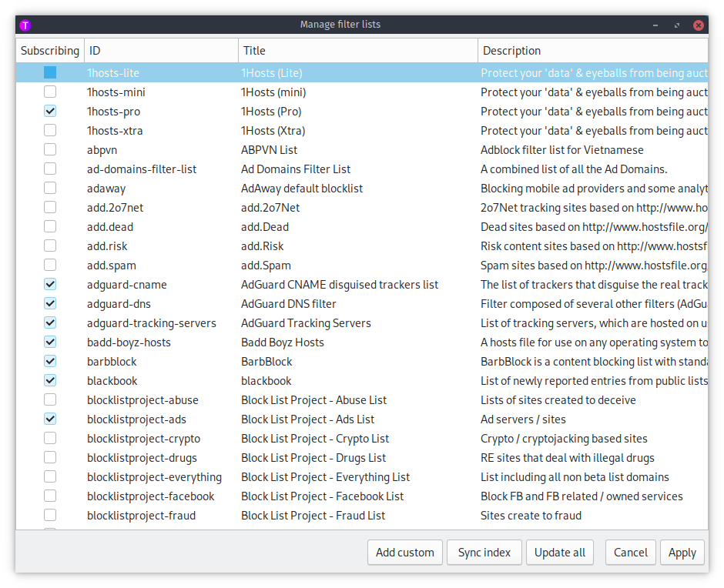
Task: Sort by the Subscribing column header
Action: coord(50,51)
